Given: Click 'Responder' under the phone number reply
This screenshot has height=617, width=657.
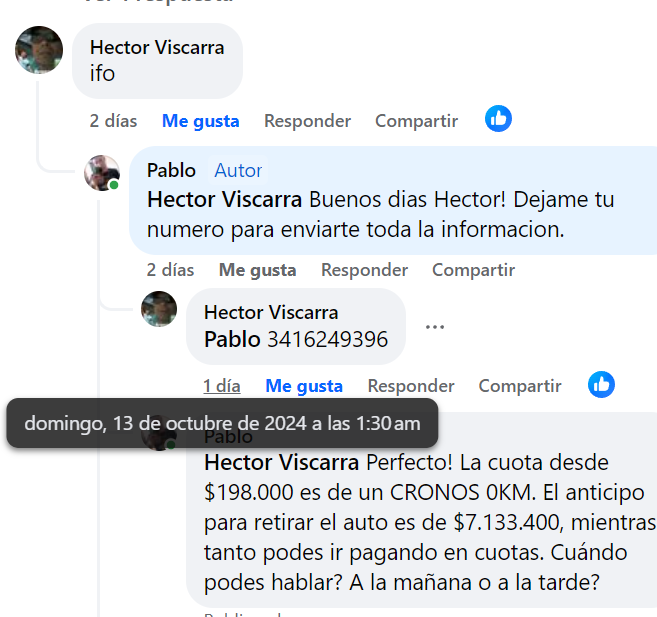Looking at the screenshot, I should click(x=411, y=386).
